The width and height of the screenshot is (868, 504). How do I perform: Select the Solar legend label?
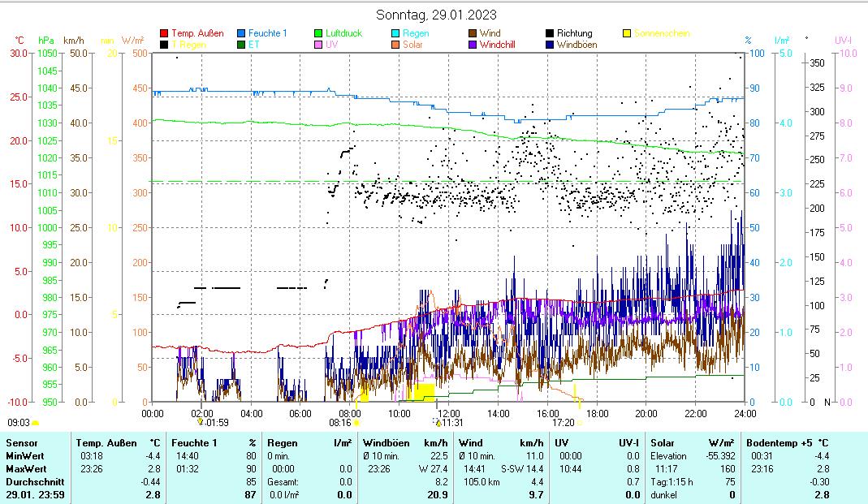click(412, 45)
